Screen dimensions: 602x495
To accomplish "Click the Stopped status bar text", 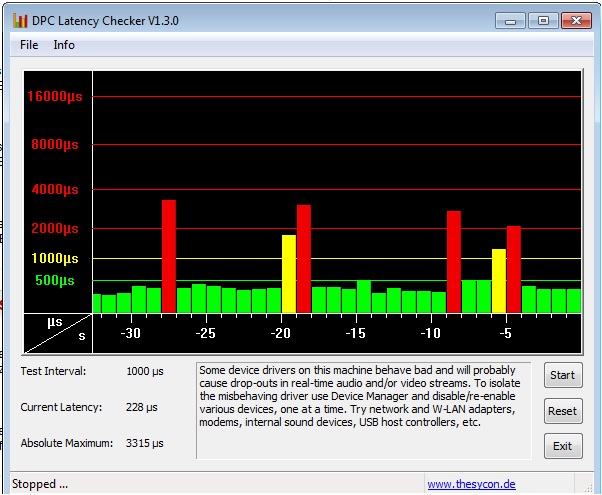I will tap(40, 484).
